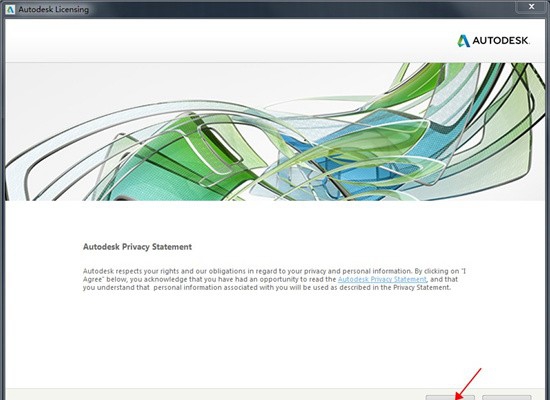Click the button the red arrow indicates
Screen dimensions: 550x400
450,398
